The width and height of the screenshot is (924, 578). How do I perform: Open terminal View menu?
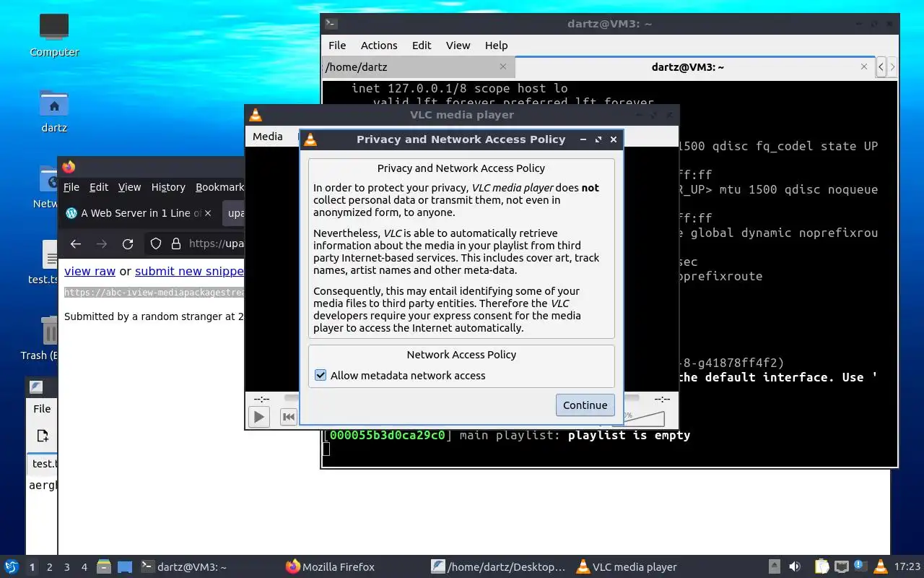(x=458, y=45)
